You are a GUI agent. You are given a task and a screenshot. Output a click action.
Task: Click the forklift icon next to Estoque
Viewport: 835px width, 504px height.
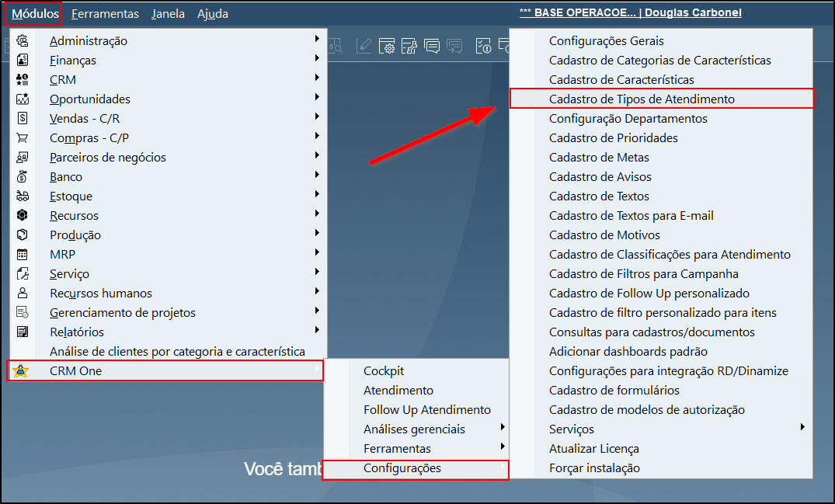[23, 196]
